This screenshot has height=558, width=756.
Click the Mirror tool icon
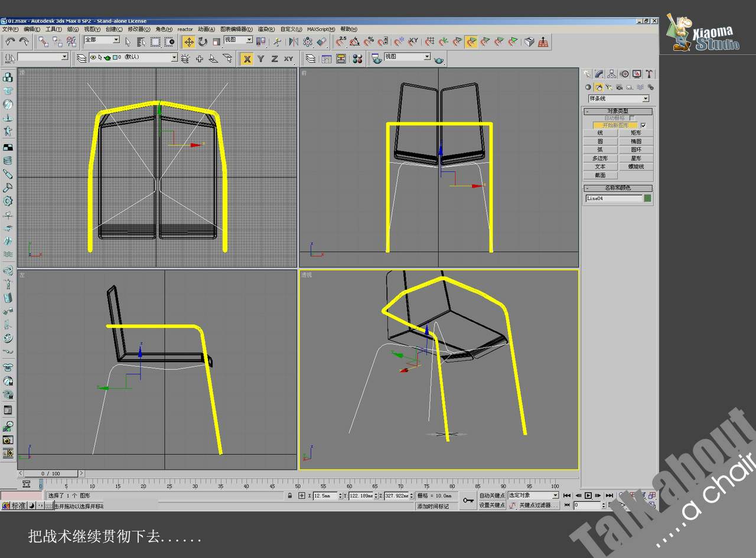tap(294, 42)
